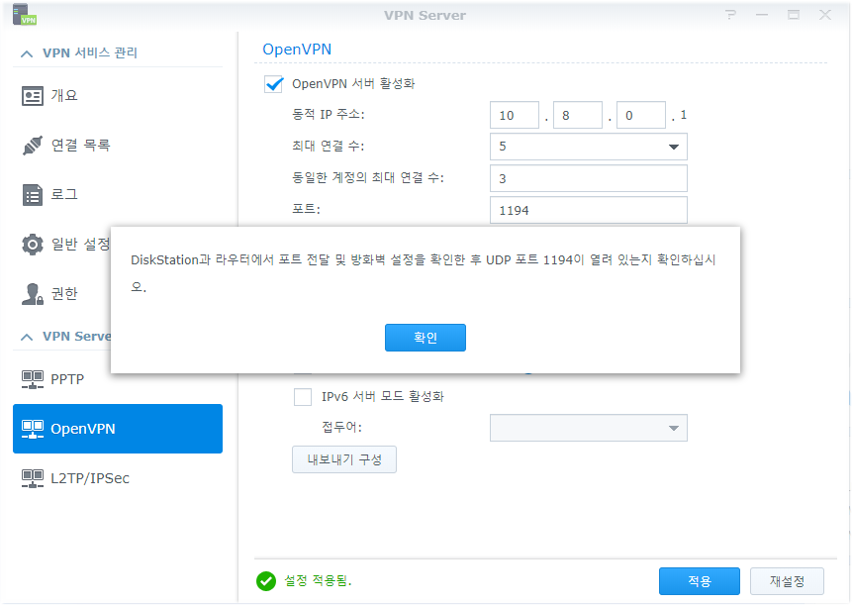Click the 포트 field showing 1194

click(x=588, y=210)
